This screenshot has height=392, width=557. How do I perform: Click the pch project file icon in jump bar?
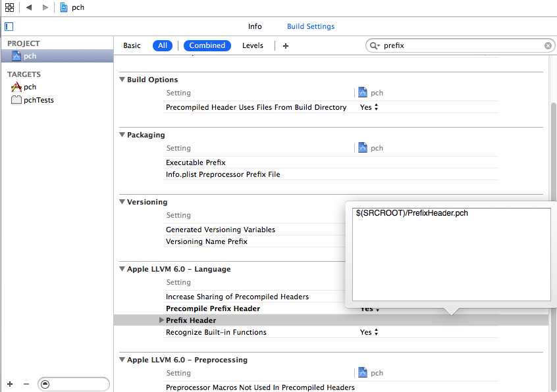coord(64,7)
